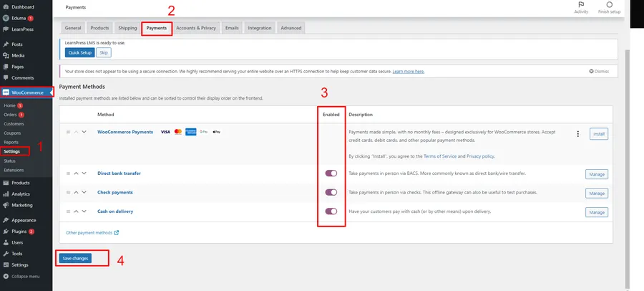The width and height of the screenshot is (644, 291).
Task: Open Cash on delivery method link
Action: (x=115, y=211)
